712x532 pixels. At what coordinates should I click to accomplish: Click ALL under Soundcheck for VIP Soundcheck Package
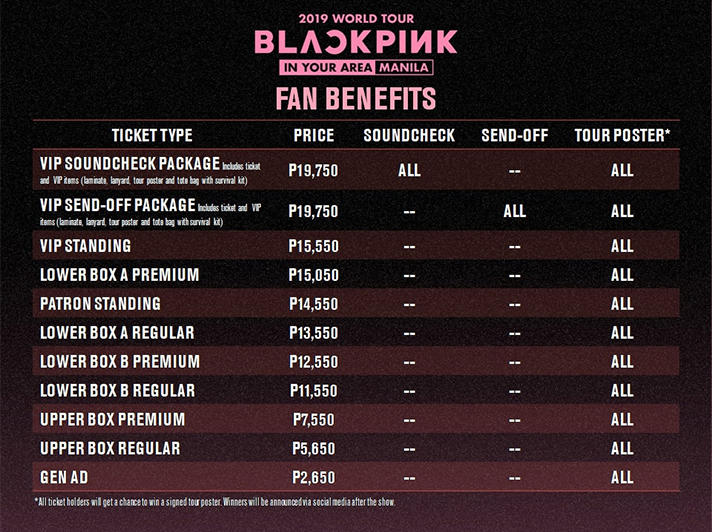409,171
